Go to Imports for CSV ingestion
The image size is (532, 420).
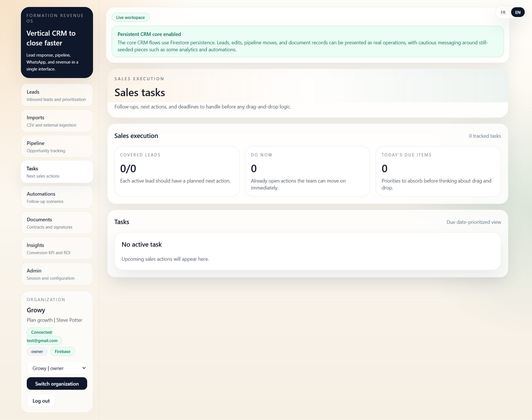[x=57, y=121]
